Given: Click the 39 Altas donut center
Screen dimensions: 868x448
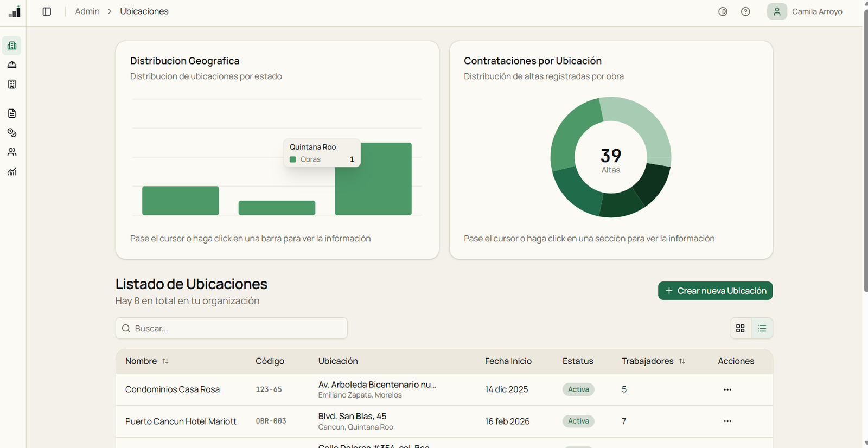Looking at the screenshot, I should click(611, 161).
